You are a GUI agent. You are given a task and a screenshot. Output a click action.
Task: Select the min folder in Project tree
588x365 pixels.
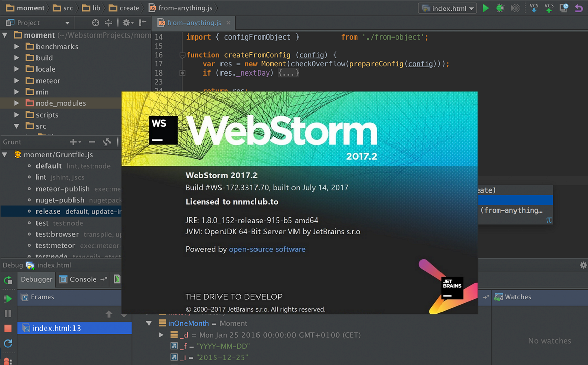(37, 92)
